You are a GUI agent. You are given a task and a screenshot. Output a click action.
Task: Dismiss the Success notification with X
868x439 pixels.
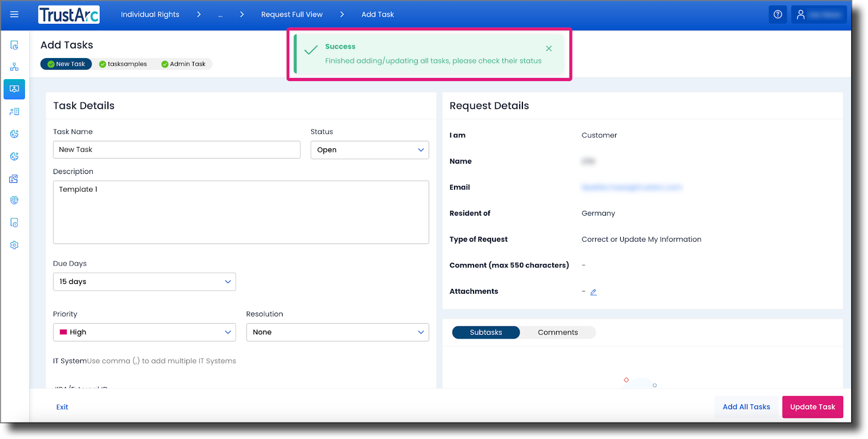tap(549, 48)
